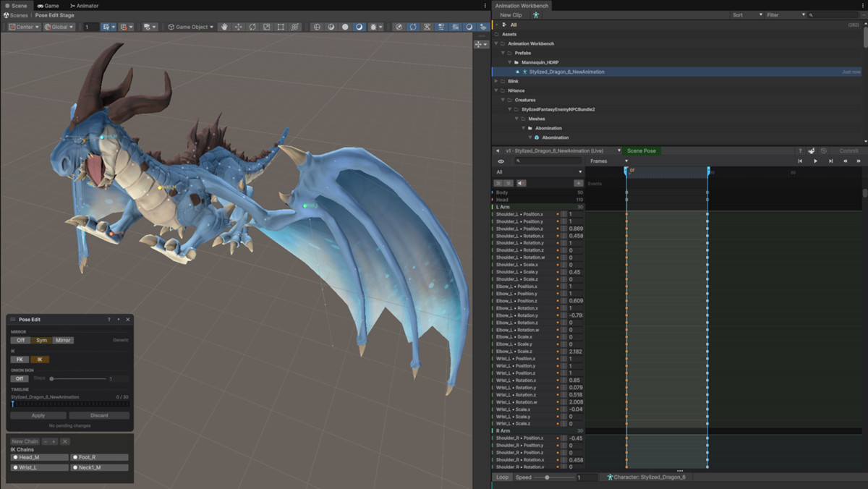Select the Animation Workbench tab
Image resolution: width=868 pixels, height=489 pixels.
click(x=522, y=6)
